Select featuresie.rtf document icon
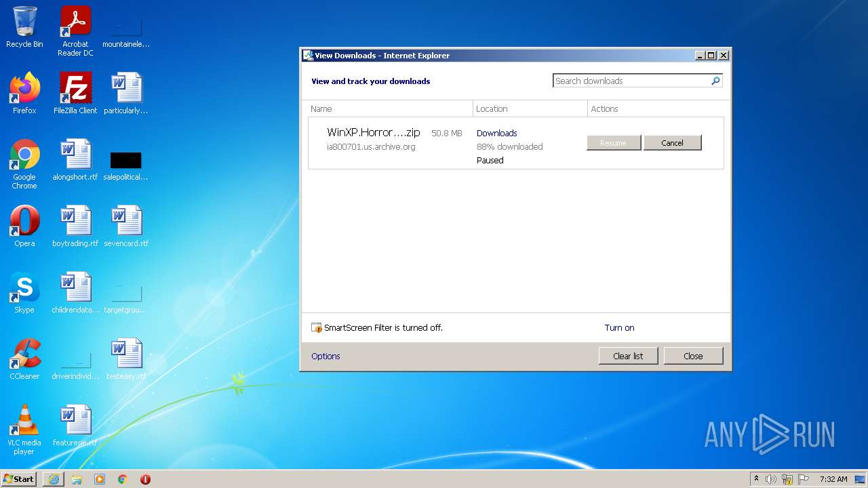Screen dimensions: 868x488 75,425
